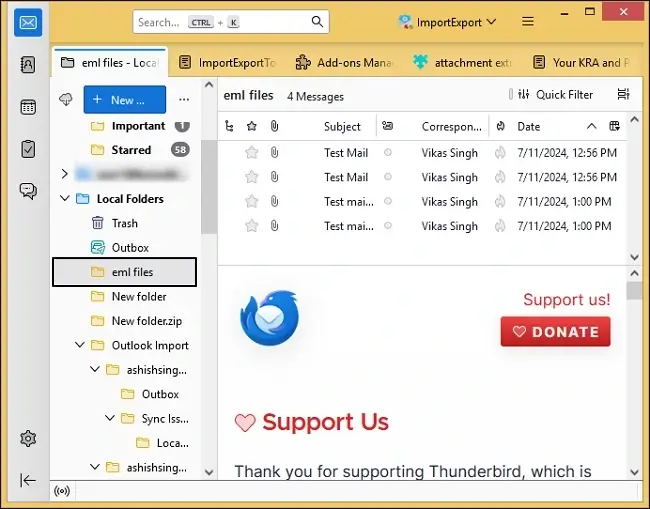Screen dimensions: 650x509
Task: Sort by the read status column header
Action: (388, 126)
